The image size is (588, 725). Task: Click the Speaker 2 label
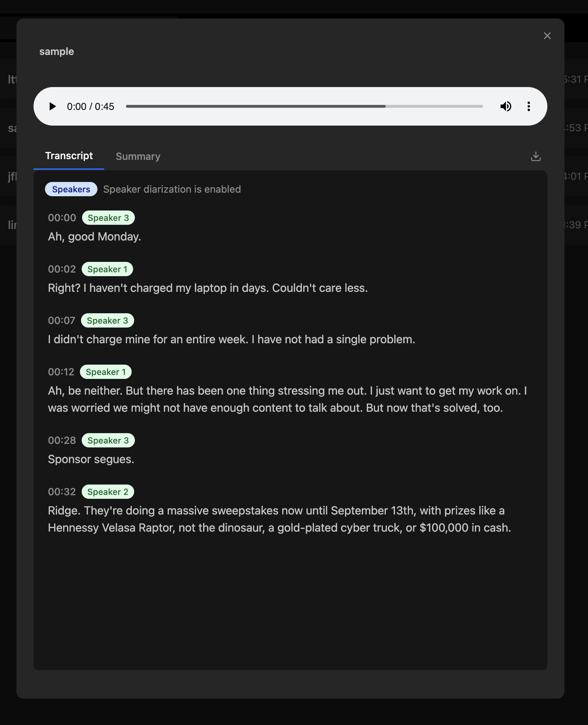(108, 492)
